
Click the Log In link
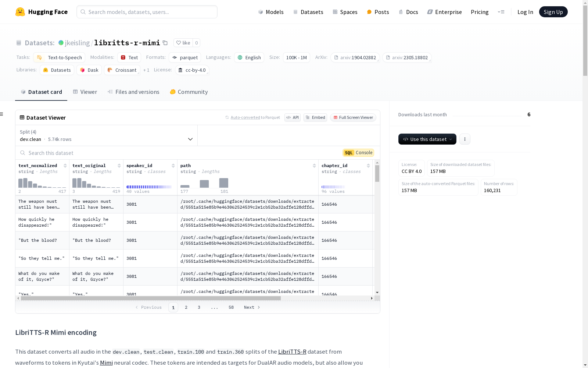coord(525,12)
